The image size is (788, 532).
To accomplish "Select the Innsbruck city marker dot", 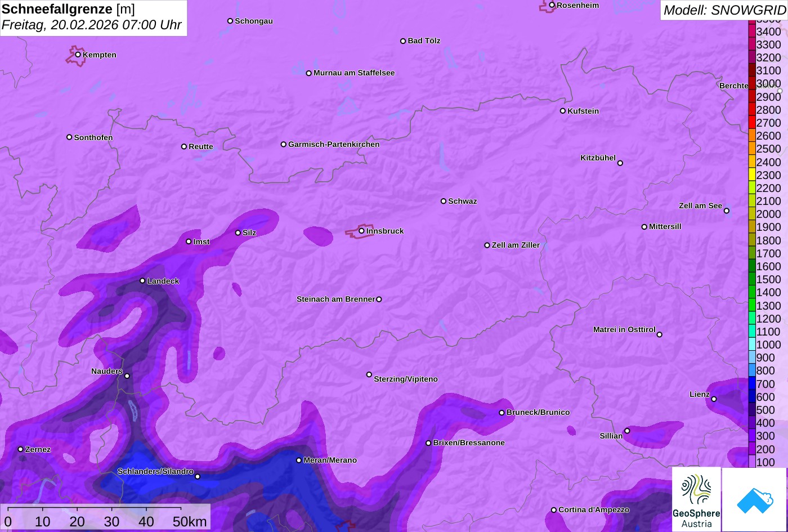I will tap(361, 231).
